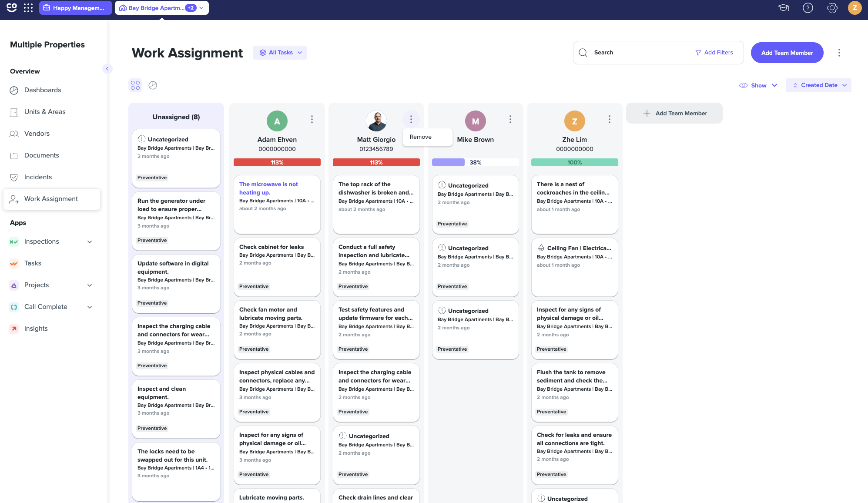The width and height of the screenshot is (868, 503).
Task: Open 'The locks need to be swapped' card
Action: [x=176, y=472]
